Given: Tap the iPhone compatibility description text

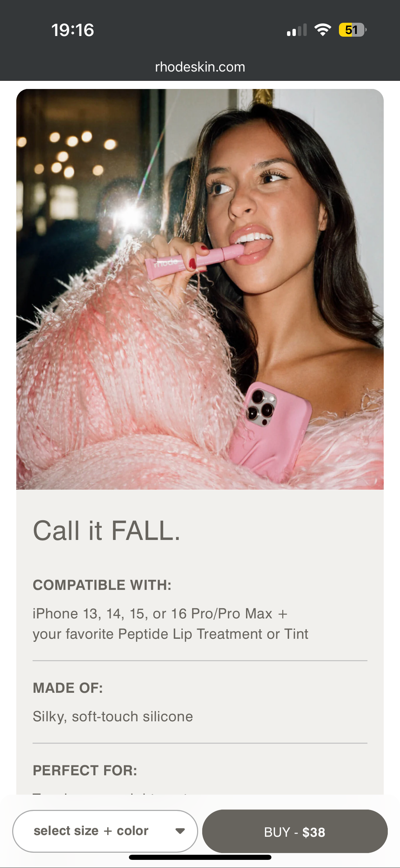Looking at the screenshot, I should pos(171,624).
